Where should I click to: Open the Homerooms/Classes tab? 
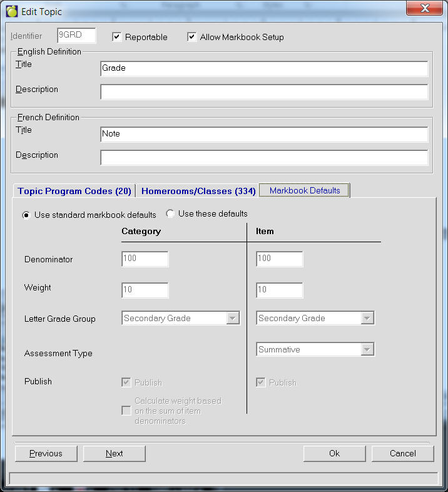pyautogui.click(x=198, y=191)
